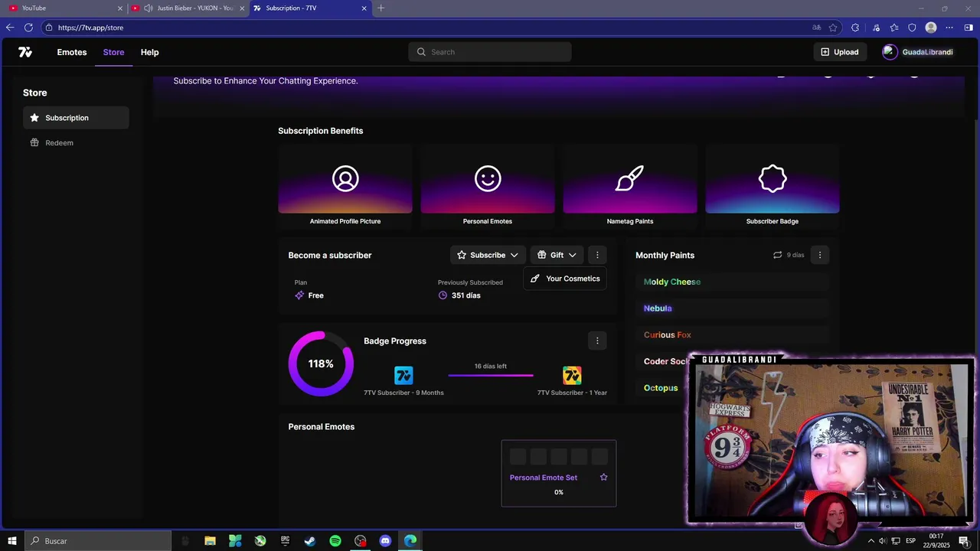Screen dimensions: 980x551
Task: Open the browser profile avatar
Action: (931, 28)
